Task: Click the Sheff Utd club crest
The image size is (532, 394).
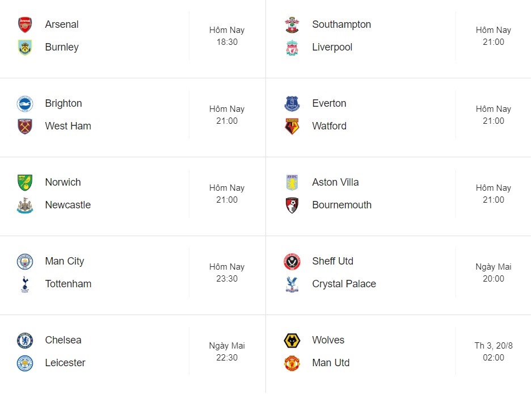Action: point(292,262)
